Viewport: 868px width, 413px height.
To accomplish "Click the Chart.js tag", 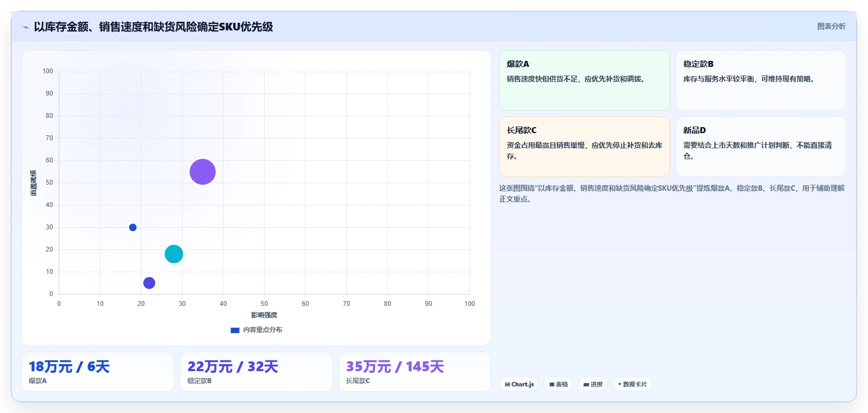I will click(x=519, y=384).
